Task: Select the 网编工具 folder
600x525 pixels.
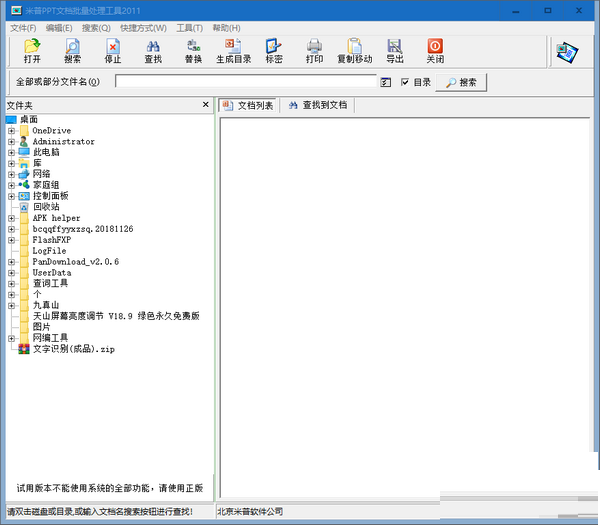Action: coord(50,338)
